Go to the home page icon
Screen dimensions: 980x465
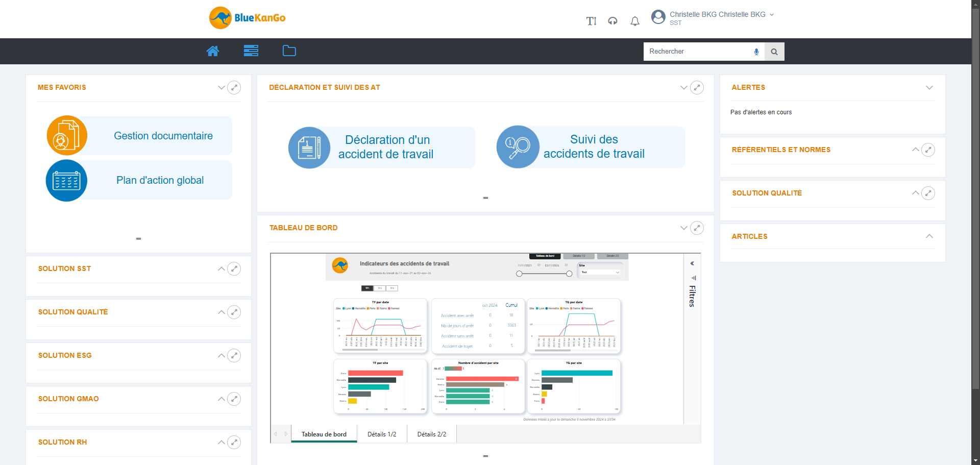pos(213,51)
